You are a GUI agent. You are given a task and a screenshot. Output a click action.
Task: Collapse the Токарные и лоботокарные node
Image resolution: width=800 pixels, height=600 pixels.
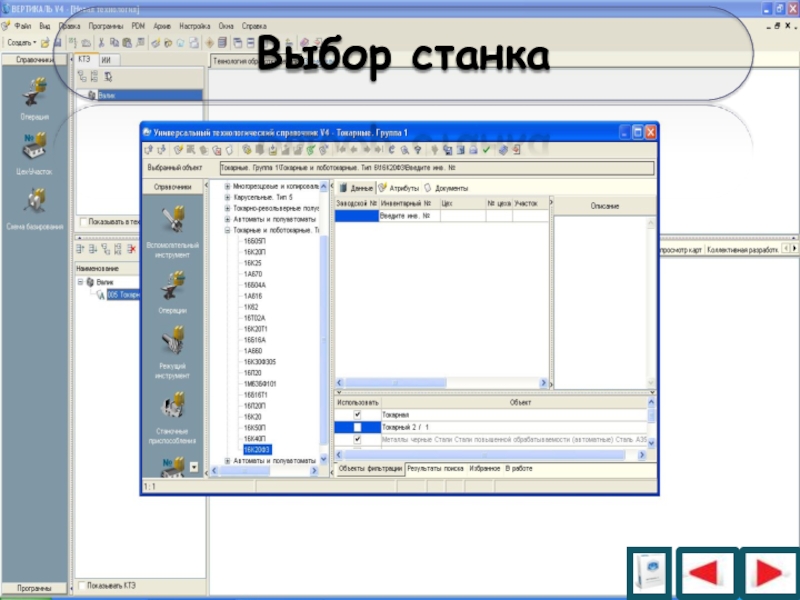click(228, 230)
